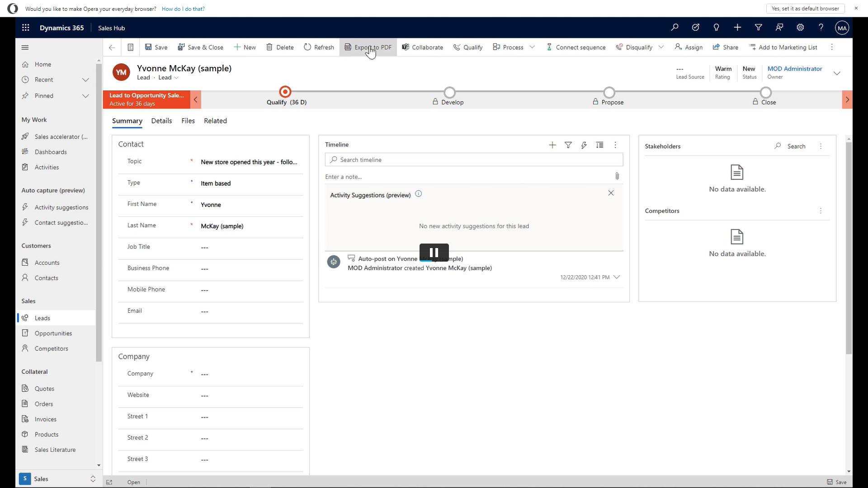The height and width of the screenshot is (488, 868).
Task: Open the task flow checkmark icon
Action: [x=695, y=28]
